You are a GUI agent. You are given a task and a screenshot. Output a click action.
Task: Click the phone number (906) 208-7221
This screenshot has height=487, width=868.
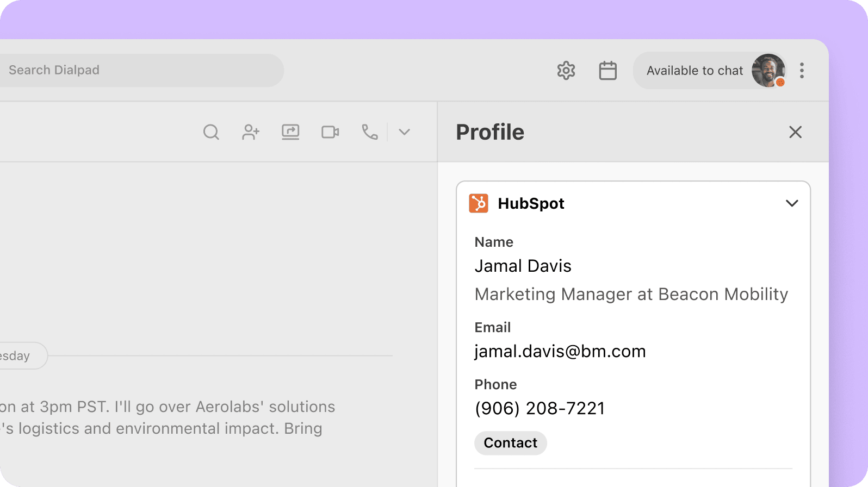pos(540,408)
